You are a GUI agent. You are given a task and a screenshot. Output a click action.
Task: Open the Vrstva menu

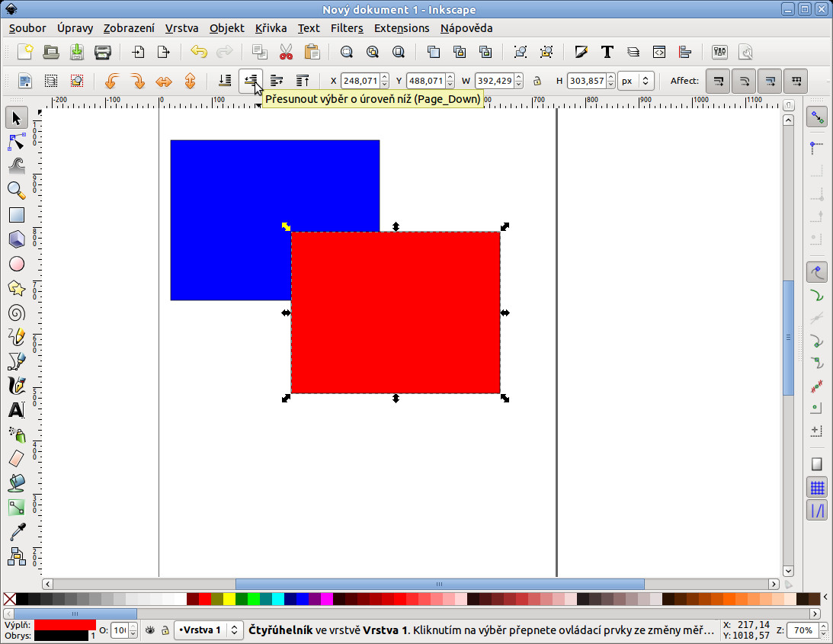[181, 28]
